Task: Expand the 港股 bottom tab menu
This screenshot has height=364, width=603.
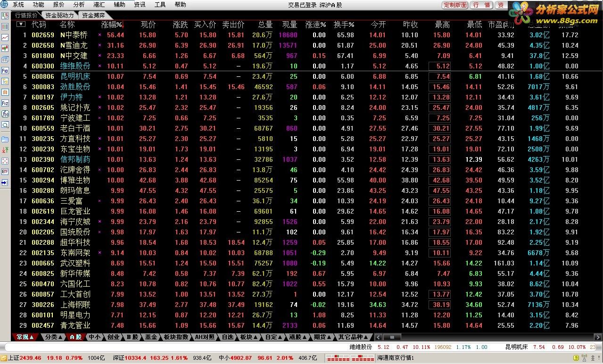Action: tap(298, 337)
